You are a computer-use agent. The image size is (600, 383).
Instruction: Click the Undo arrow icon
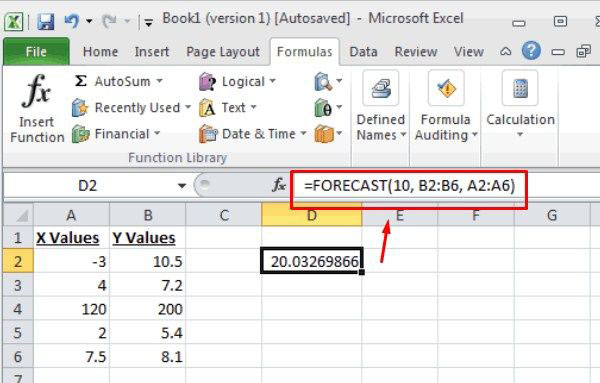tap(72, 21)
